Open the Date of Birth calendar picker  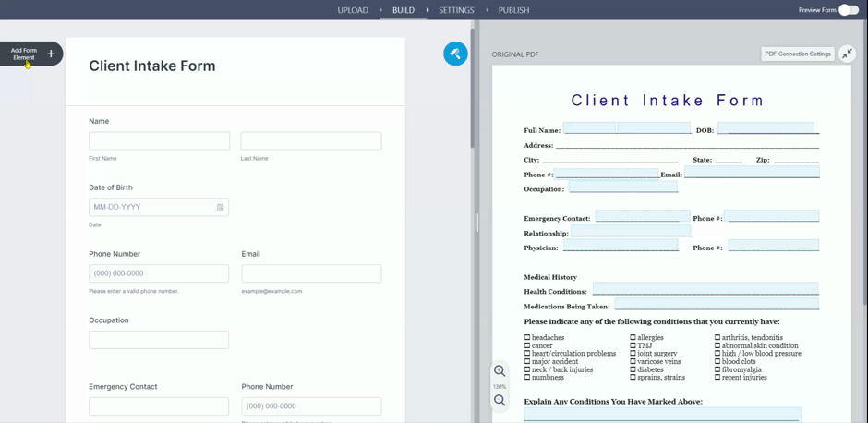pyautogui.click(x=220, y=207)
